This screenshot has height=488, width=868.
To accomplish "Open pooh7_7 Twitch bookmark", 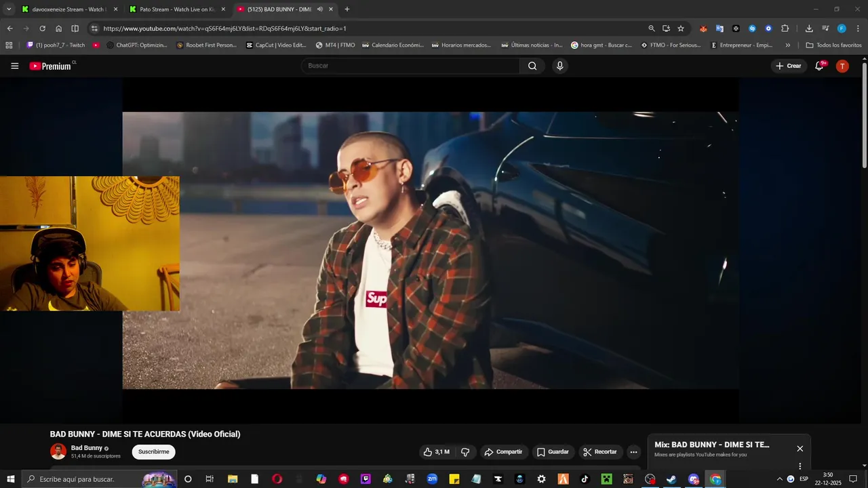I will click(x=56, y=45).
